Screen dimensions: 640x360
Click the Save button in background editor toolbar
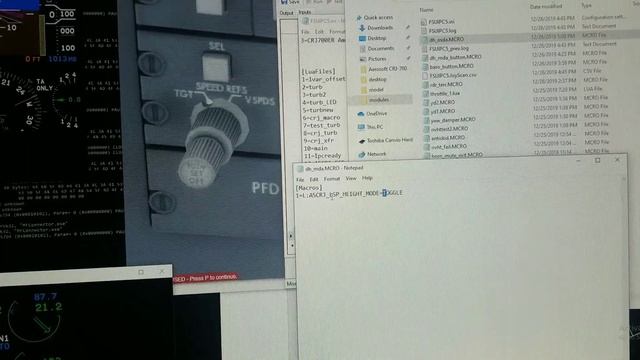[291, 2]
